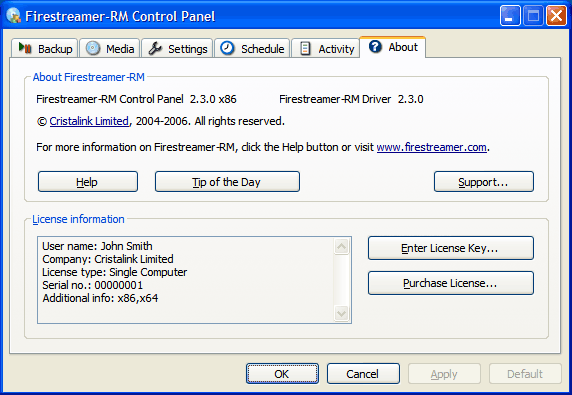Click the Backup tab's play-pause icon
Screen dimensions: 572x395
pos(25,48)
